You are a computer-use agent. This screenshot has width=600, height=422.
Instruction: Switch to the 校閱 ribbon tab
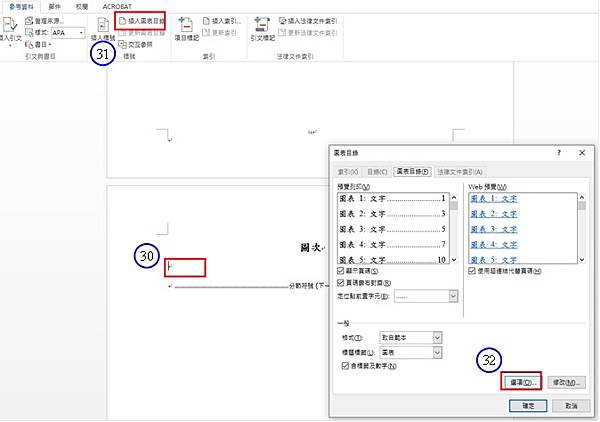pyautogui.click(x=82, y=7)
